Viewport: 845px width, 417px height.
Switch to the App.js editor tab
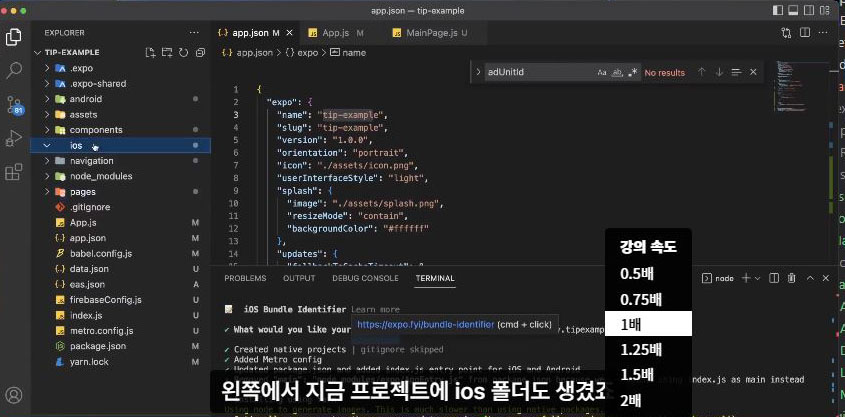(336, 33)
